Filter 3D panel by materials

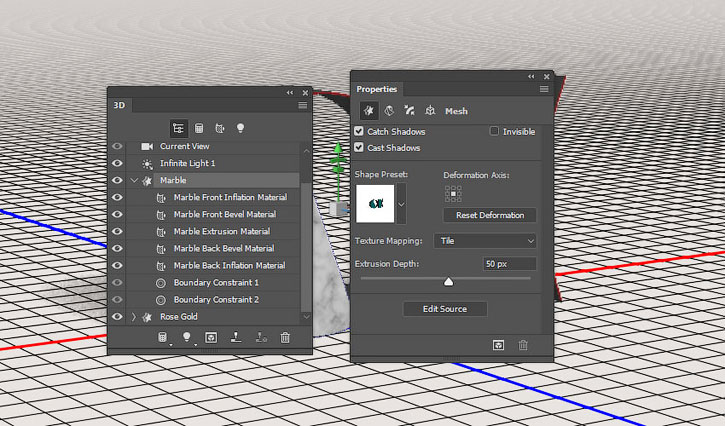[x=220, y=128]
